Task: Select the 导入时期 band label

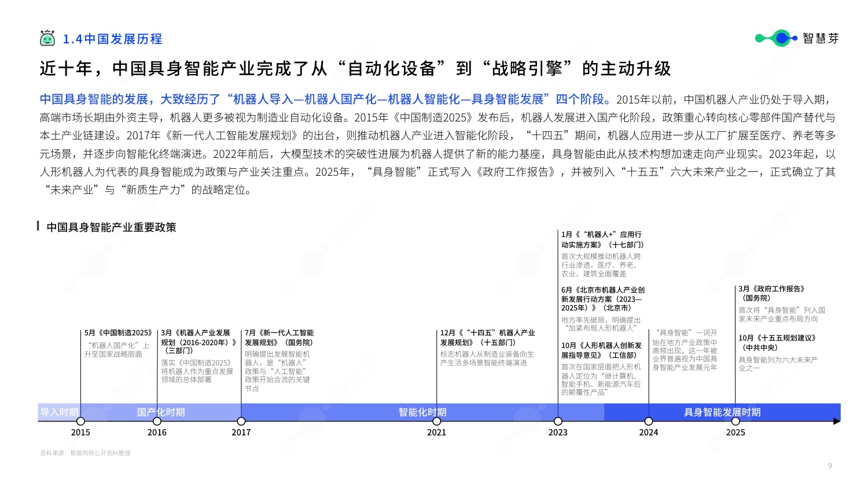Action: click(59, 412)
